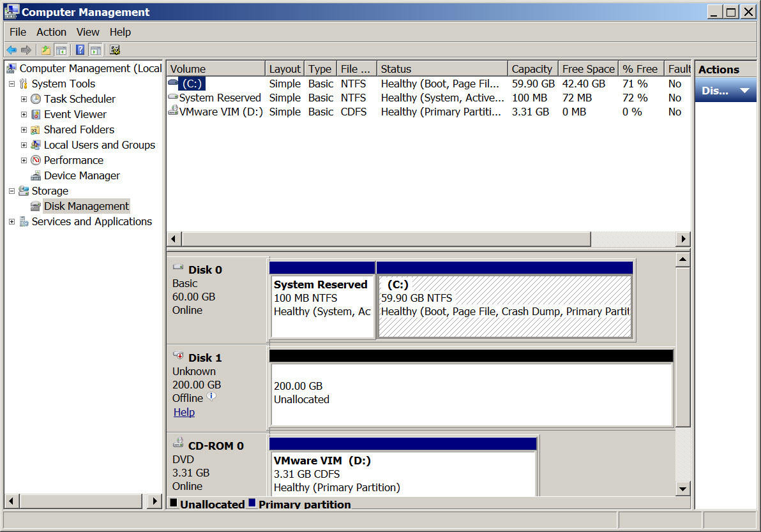Open the View menu
Screen dimensions: 761x532
click(87, 32)
